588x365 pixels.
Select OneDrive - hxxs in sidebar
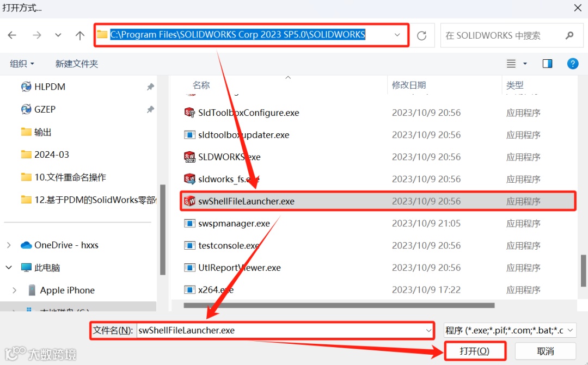click(x=60, y=245)
